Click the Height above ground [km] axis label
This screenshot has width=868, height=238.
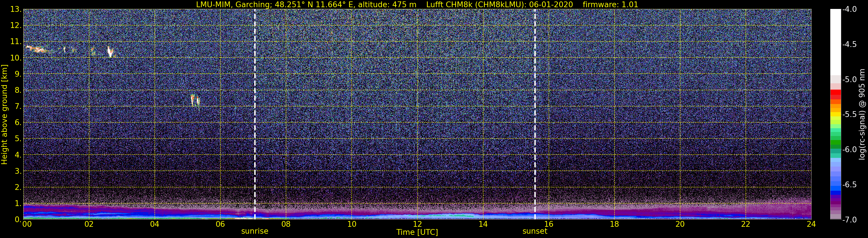[4, 115]
